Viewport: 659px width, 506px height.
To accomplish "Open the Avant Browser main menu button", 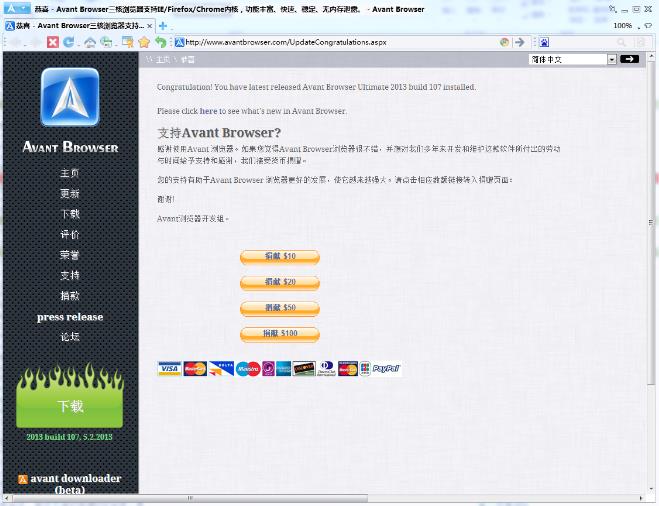I will (17, 8).
